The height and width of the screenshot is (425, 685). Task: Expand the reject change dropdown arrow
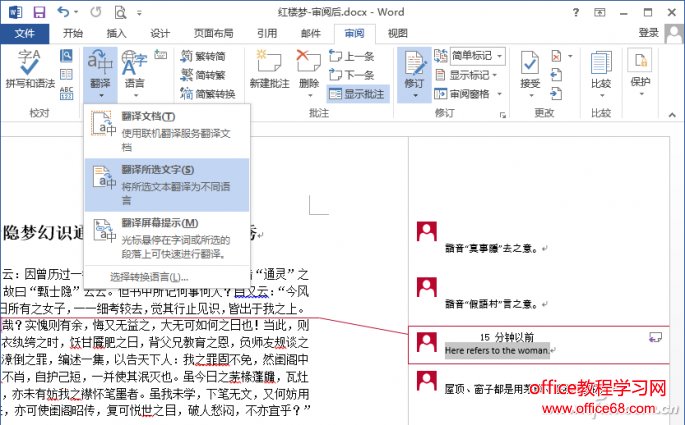pos(570,56)
